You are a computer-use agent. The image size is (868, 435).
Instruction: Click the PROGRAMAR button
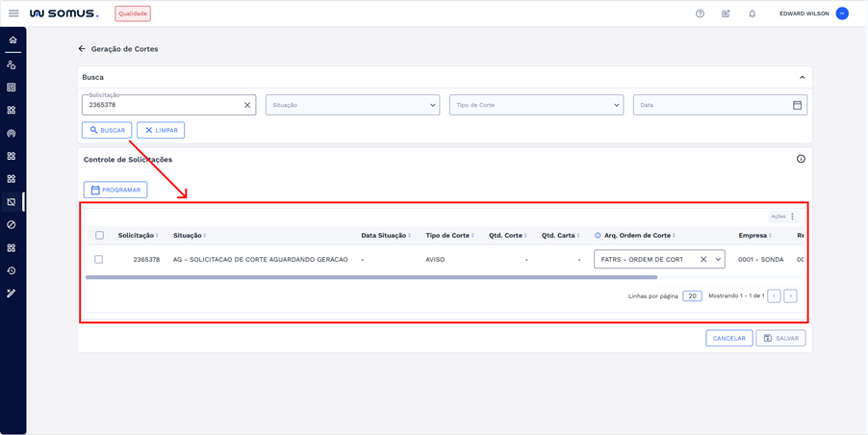115,190
